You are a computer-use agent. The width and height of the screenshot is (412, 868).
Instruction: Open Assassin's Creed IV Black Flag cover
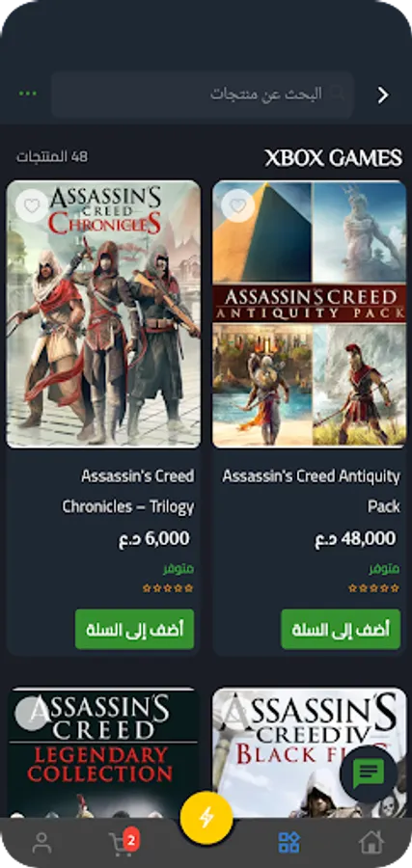pos(310,752)
